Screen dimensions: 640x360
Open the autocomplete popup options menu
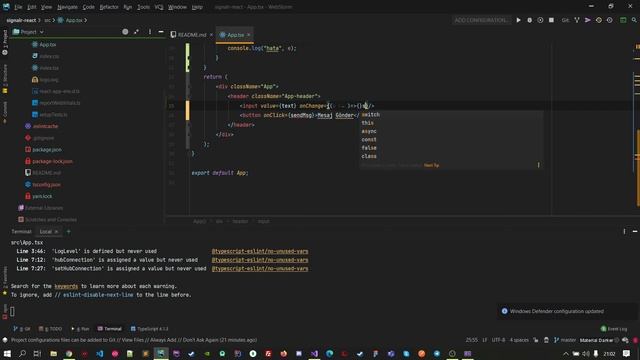[x=538, y=165]
